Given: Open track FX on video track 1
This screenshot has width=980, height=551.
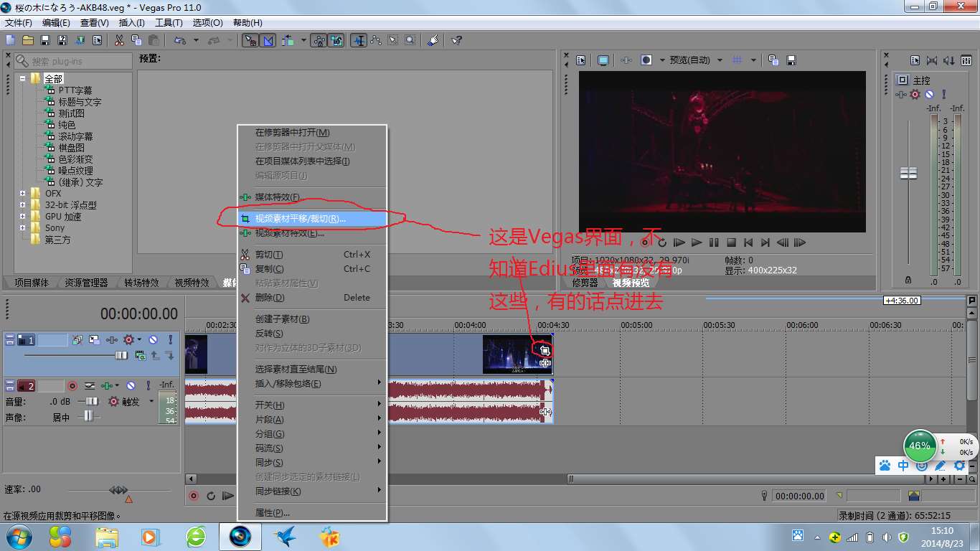Looking at the screenshot, I should (x=112, y=340).
